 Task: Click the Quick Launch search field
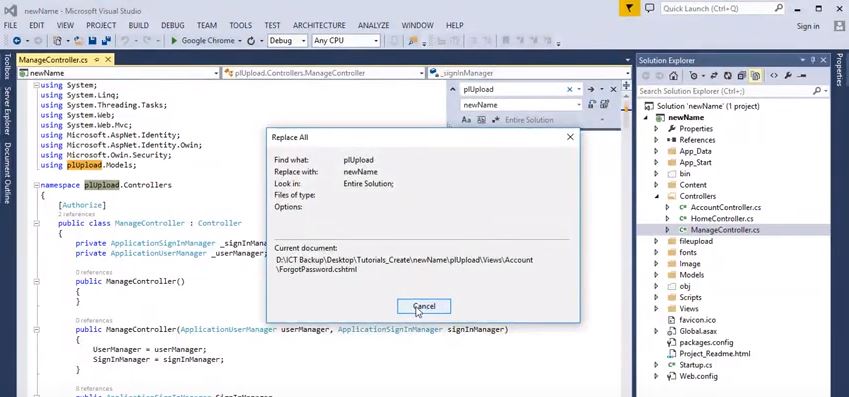(722, 9)
